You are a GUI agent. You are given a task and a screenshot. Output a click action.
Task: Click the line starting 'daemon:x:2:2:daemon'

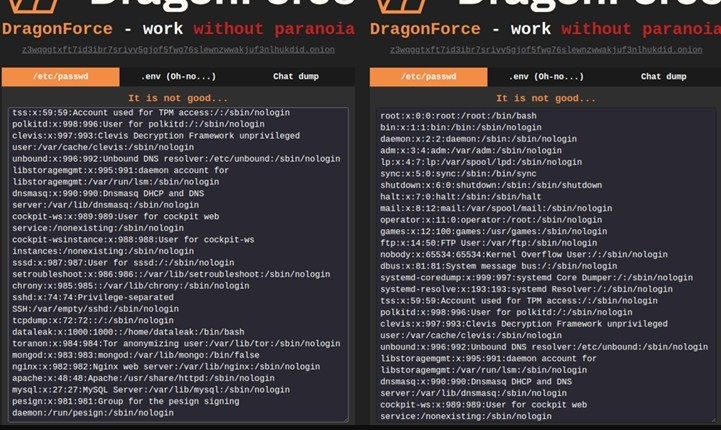(x=478, y=139)
